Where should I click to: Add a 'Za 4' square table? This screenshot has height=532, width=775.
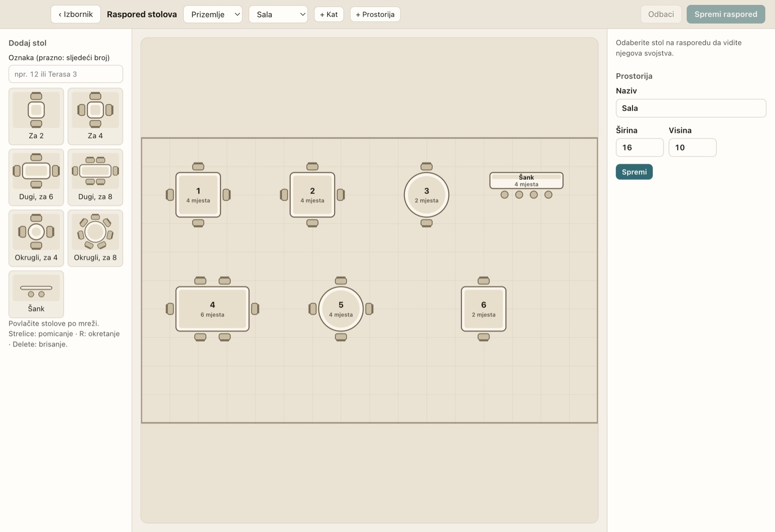pyautogui.click(x=95, y=116)
